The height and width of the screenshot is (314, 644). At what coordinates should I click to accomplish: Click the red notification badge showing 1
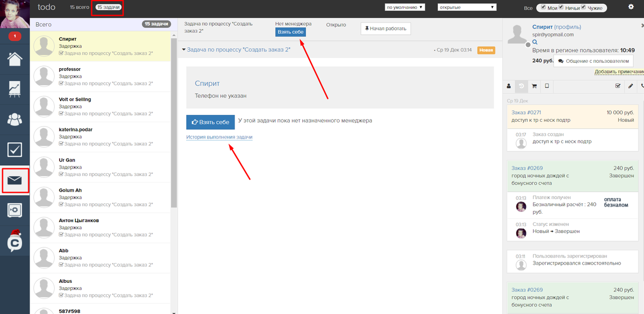pyautogui.click(x=14, y=36)
